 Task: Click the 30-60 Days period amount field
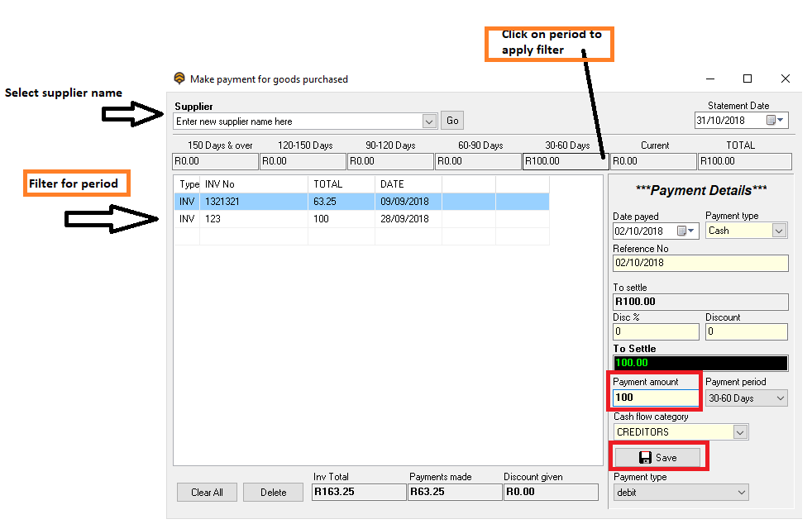[565, 162]
